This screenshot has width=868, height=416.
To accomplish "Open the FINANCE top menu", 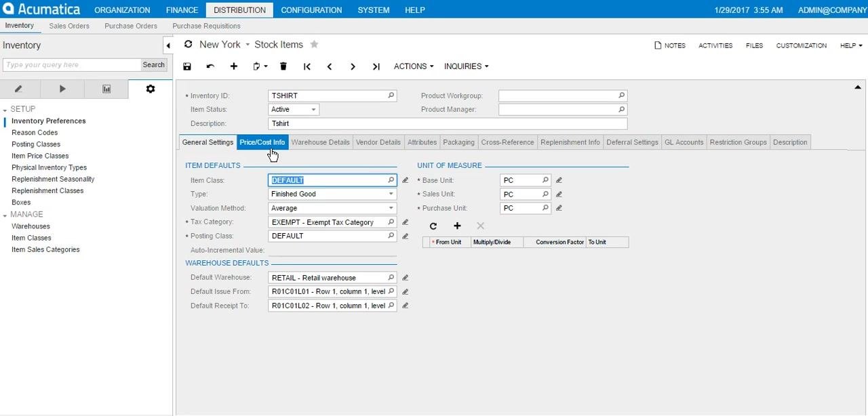I will tap(182, 10).
